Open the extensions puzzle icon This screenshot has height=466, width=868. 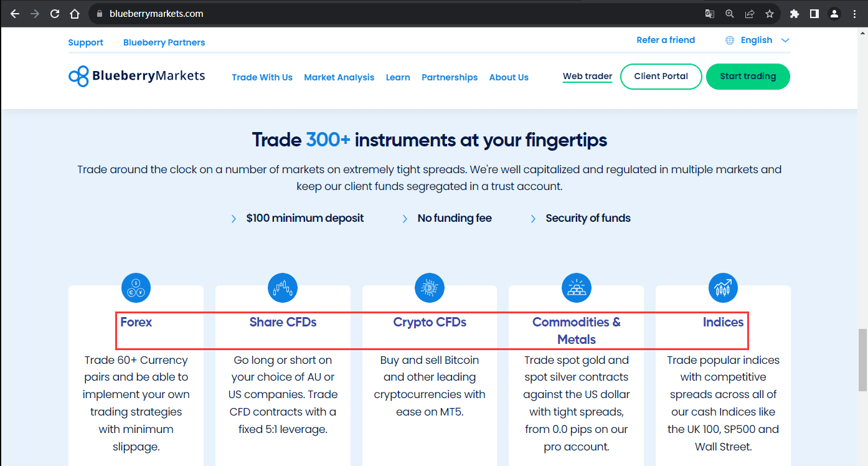click(x=794, y=14)
